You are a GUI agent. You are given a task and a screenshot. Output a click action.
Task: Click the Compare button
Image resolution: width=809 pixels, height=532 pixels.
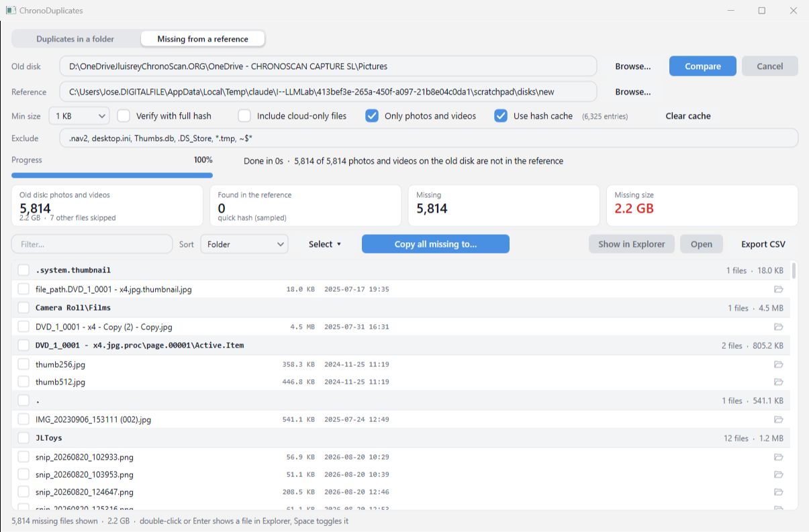pos(703,66)
